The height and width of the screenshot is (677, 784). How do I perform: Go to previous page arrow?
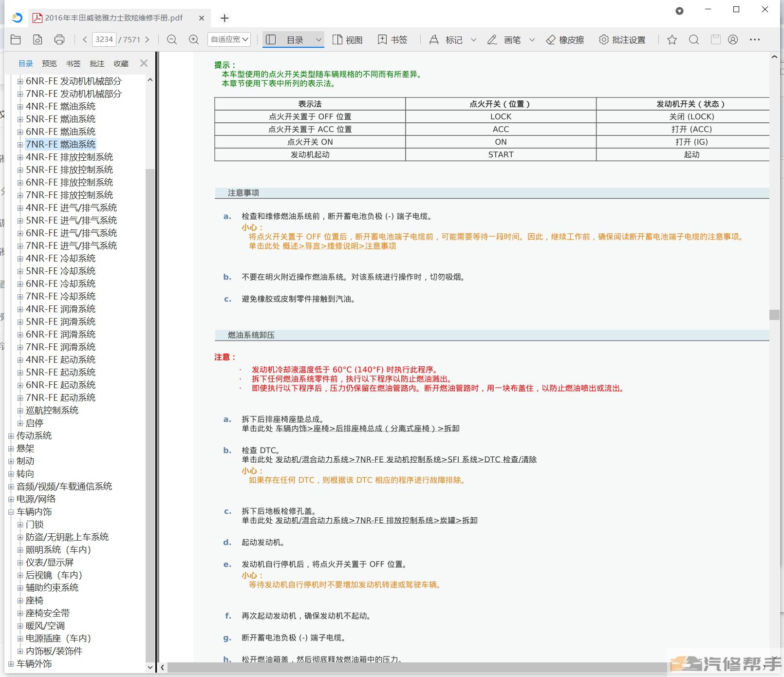[85, 39]
